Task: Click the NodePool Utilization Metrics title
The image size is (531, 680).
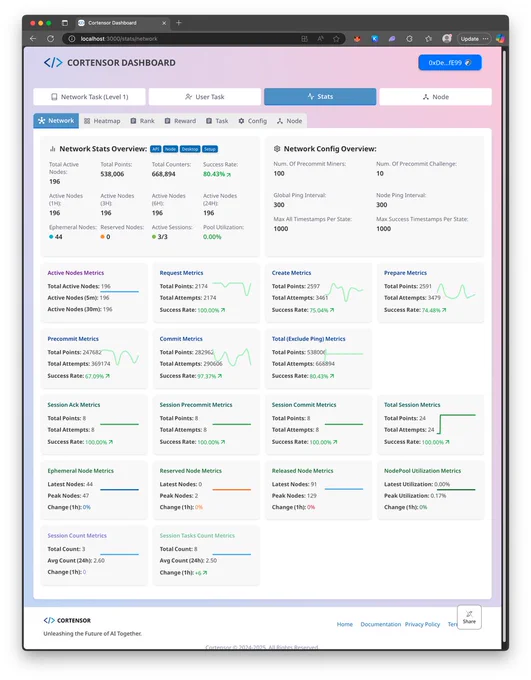Action: point(422,471)
